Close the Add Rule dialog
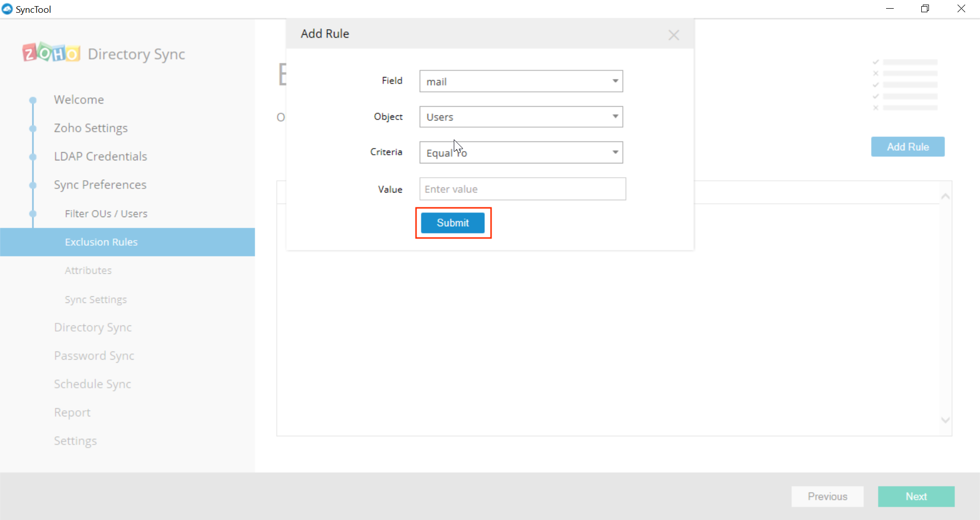This screenshot has width=980, height=520. click(x=674, y=35)
